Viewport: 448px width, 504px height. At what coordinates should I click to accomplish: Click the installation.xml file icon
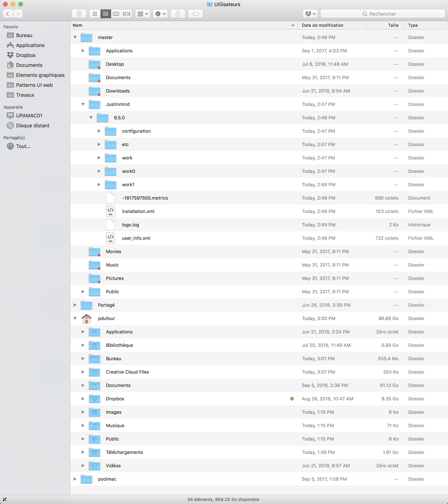(111, 211)
